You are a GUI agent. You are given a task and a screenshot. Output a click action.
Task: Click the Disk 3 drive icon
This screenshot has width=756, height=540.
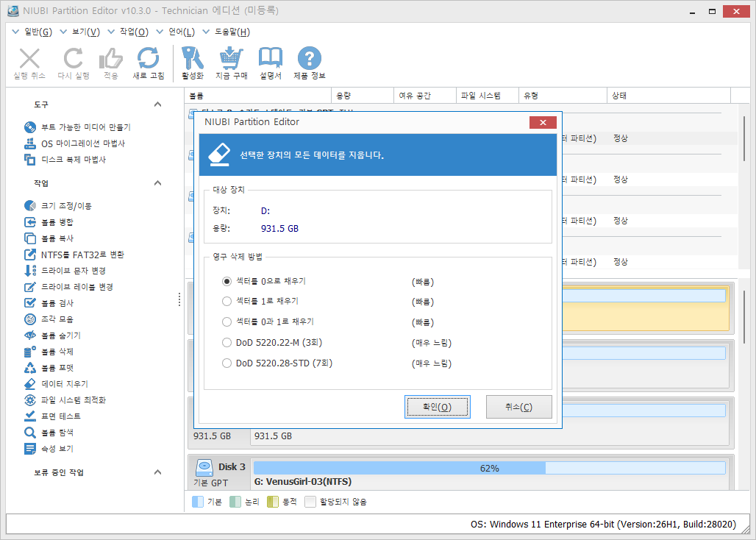click(x=204, y=467)
